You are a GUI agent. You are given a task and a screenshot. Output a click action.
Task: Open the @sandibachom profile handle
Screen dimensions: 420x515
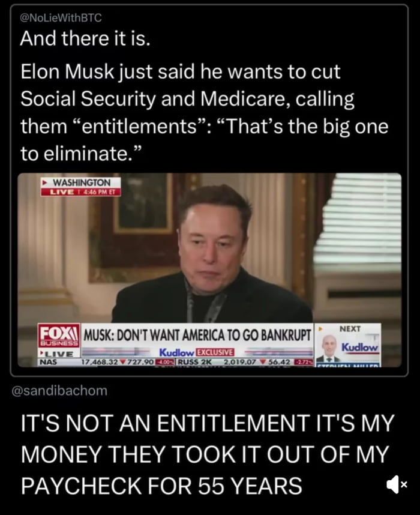click(59, 391)
